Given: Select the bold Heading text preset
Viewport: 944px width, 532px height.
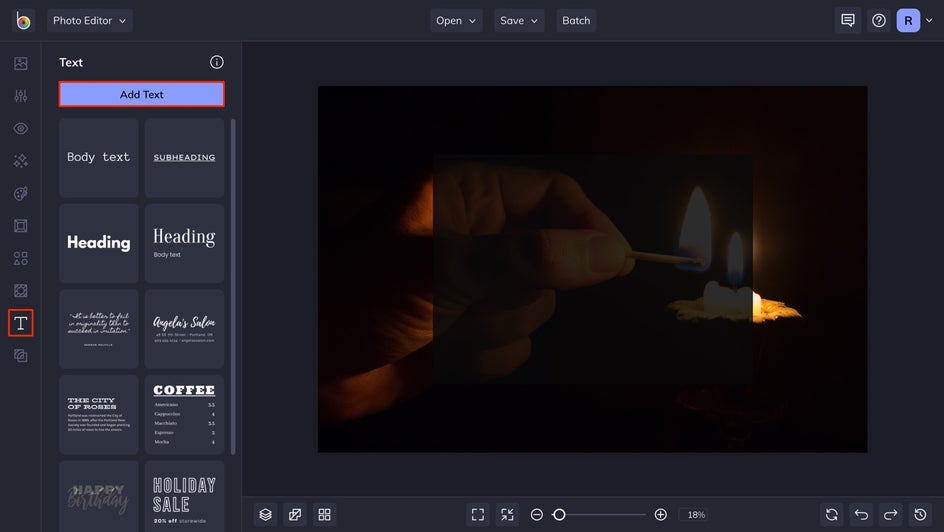Looking at the screenshot, I should point(99,243).
